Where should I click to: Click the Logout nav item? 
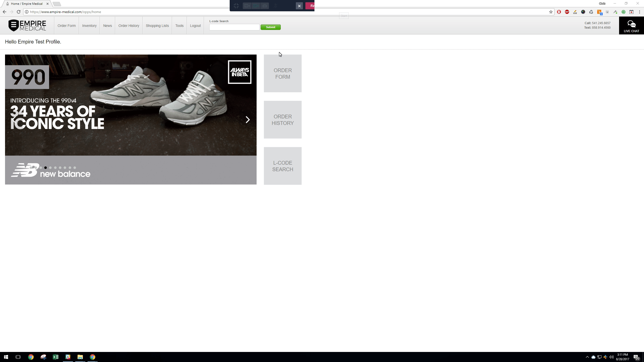195,26
